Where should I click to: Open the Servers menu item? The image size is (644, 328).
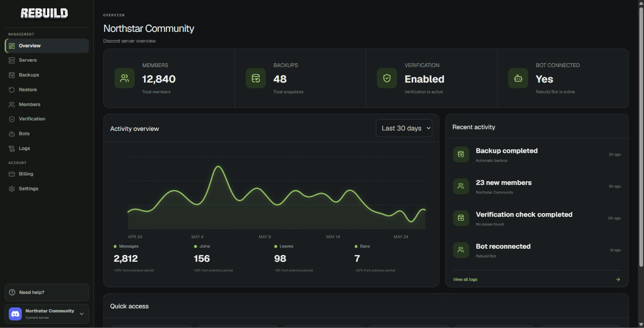coord(47,60)
